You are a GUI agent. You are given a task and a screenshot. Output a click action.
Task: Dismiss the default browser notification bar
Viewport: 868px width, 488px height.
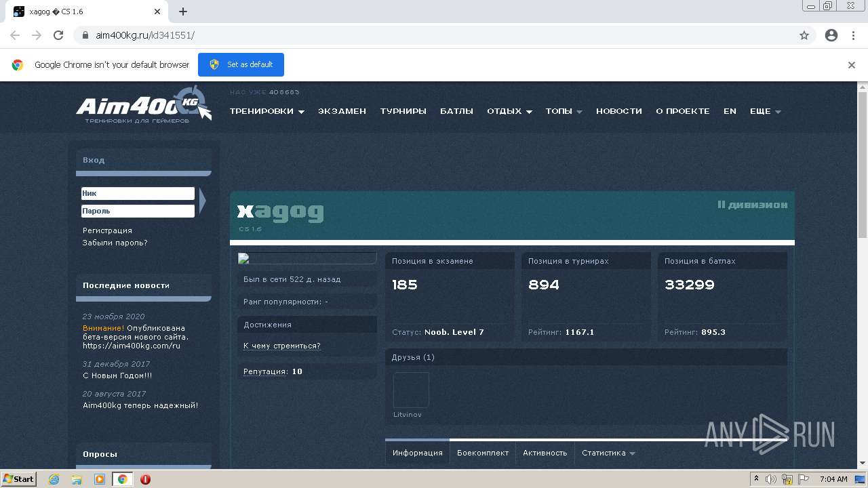point(852,65)
